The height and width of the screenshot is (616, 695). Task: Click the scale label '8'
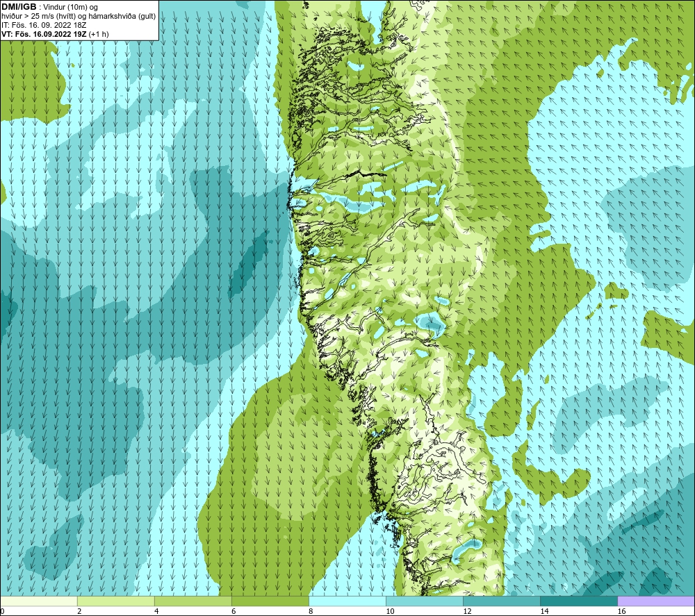pos(311,611)
